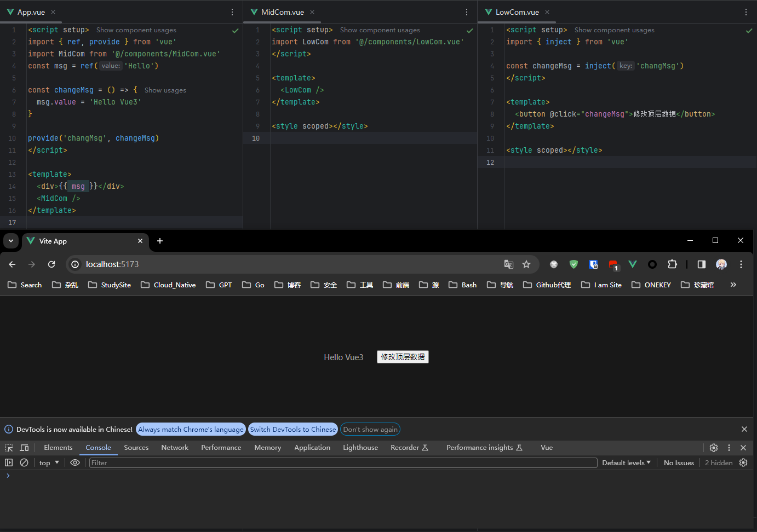Select the LowCom.vue editor tab
Image resolution: width=757 pixels, height=532 pixels.
coord(517,12)
